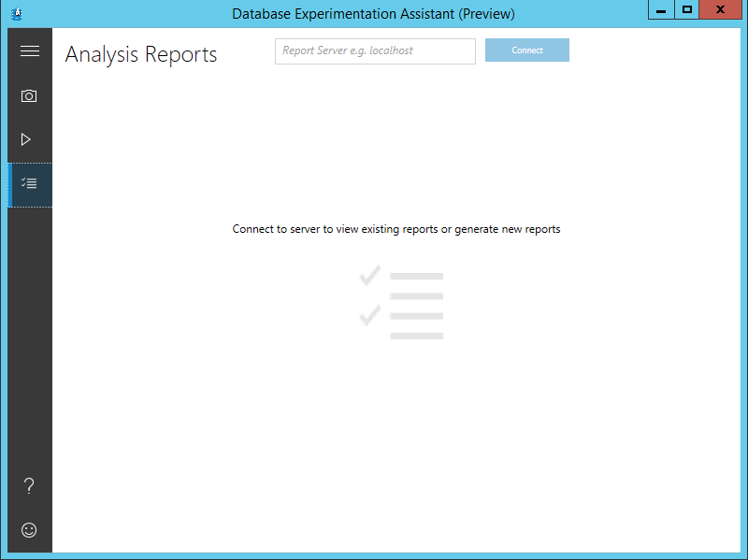
Task: Open the capture trace camera icon
Action: click(29, 96)
